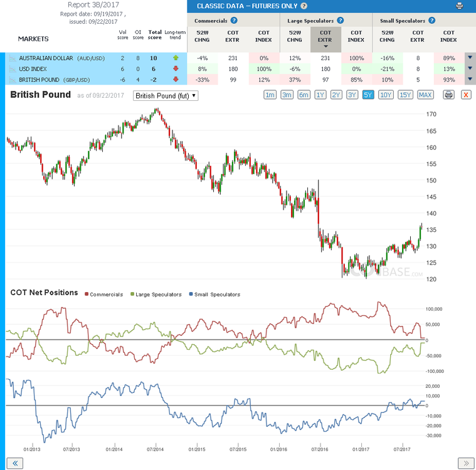Toggle Small Speculators legend series
The width and height of the screenshot is (476, 470).
214,295
